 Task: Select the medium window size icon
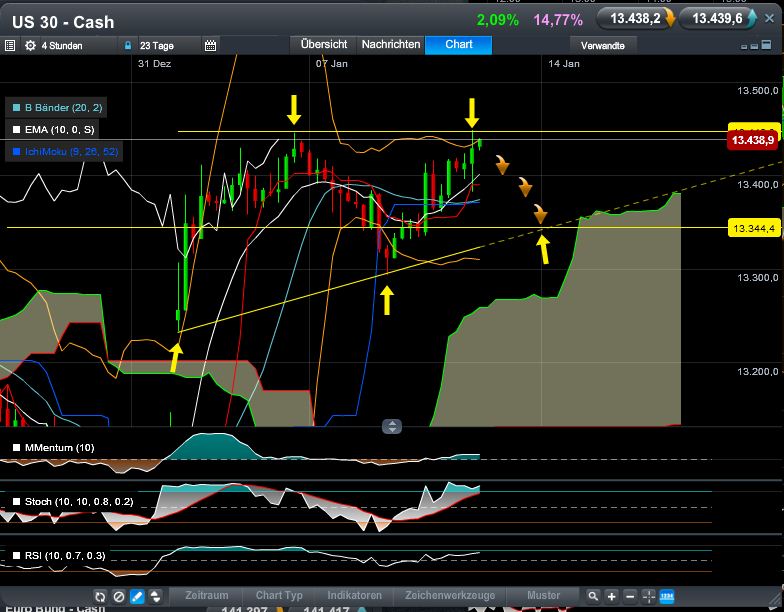(754, 46)
